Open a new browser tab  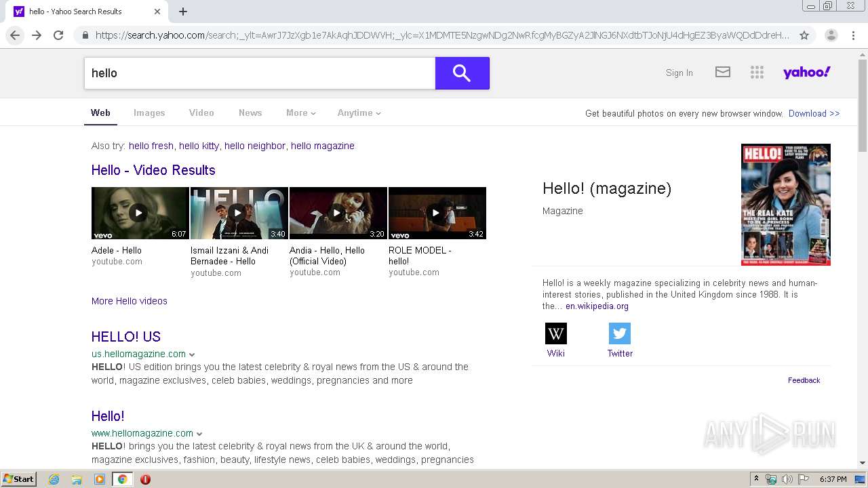tap(183, 12)
